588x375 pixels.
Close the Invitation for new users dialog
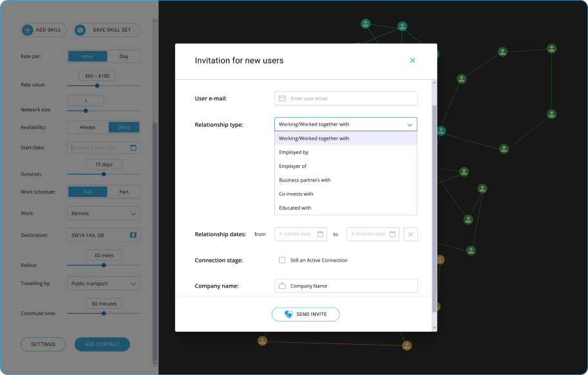coord(412,60)
